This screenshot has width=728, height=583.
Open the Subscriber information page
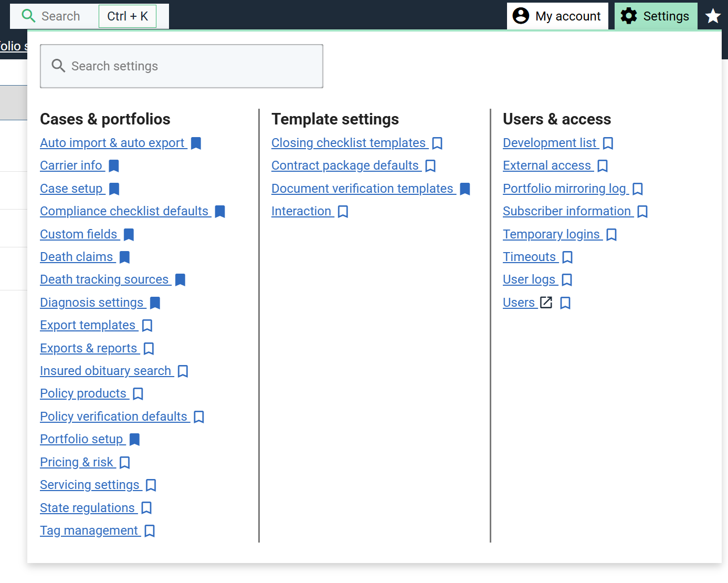[567, 211]
